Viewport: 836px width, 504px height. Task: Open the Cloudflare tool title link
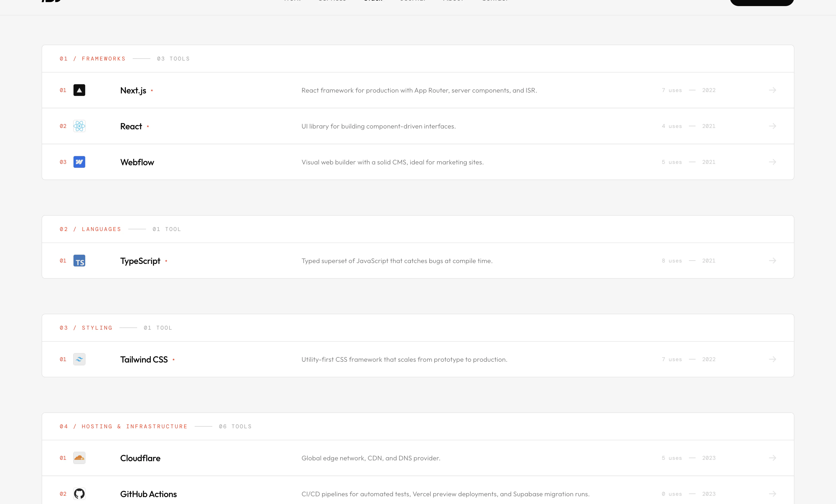coord(140,458)
